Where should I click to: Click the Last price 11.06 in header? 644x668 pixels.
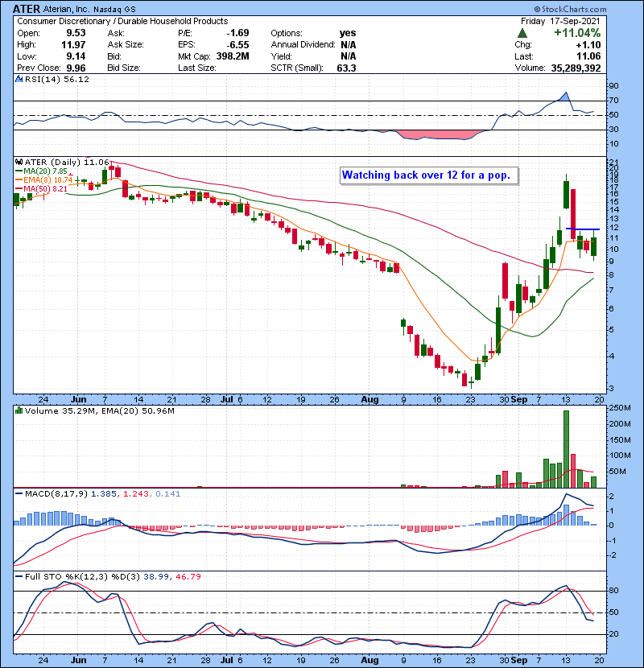(588, 56)
